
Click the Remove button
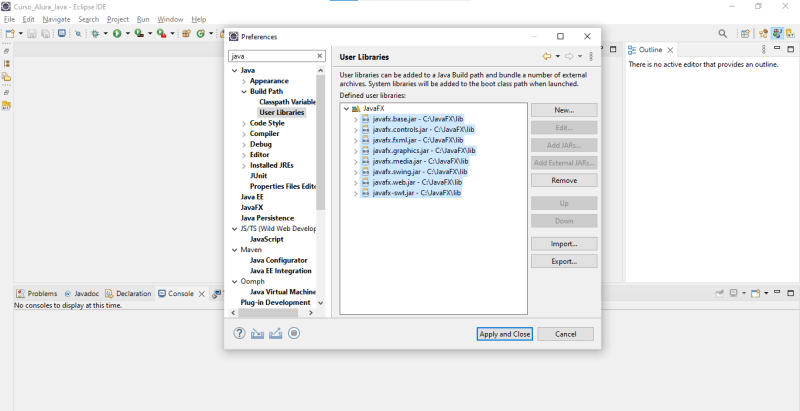564,181
